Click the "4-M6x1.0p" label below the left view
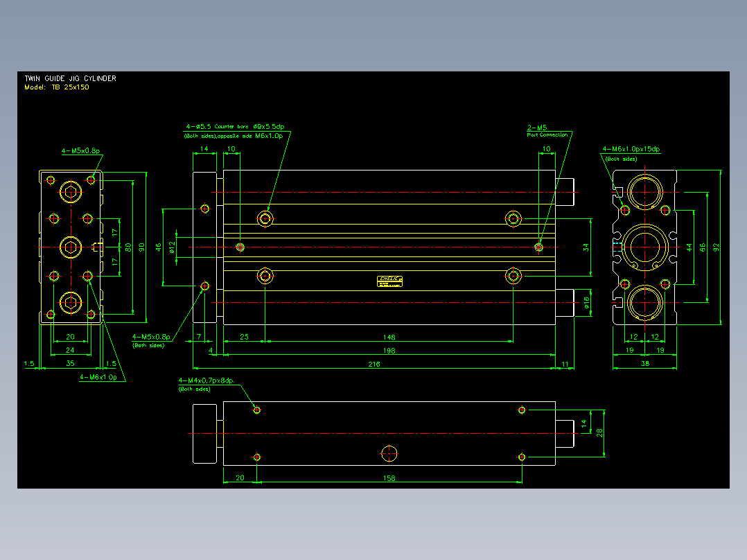The image size is (747, 560). coord(98,377)
